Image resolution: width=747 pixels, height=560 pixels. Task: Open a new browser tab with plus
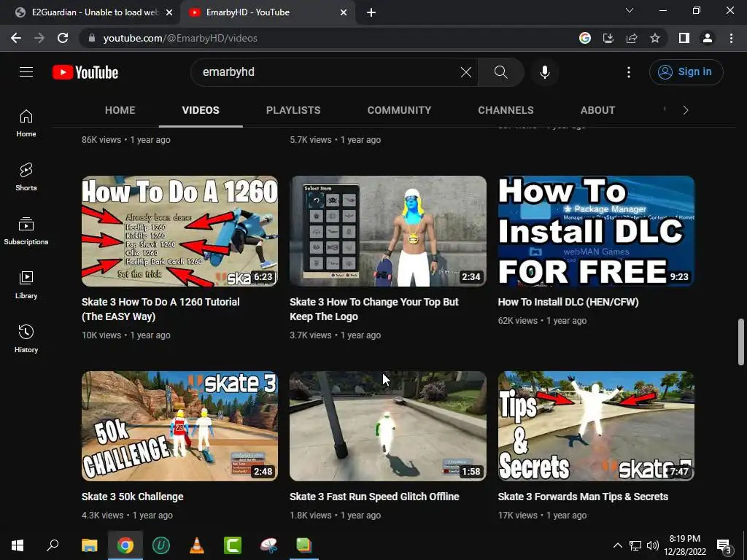371,13
